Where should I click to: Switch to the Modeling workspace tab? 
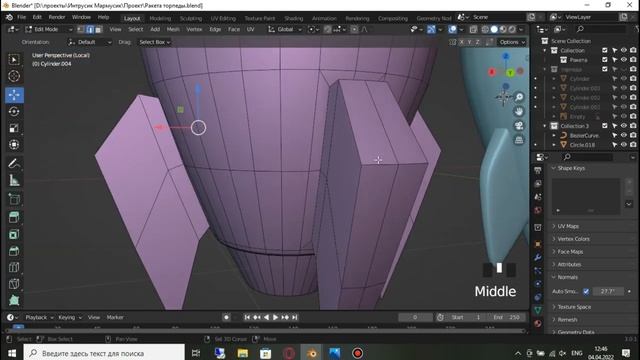(160, 18)
